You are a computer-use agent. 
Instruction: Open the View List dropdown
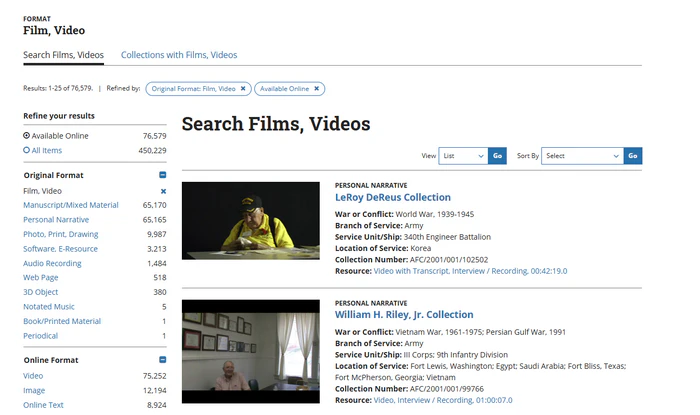coord(464,156)
